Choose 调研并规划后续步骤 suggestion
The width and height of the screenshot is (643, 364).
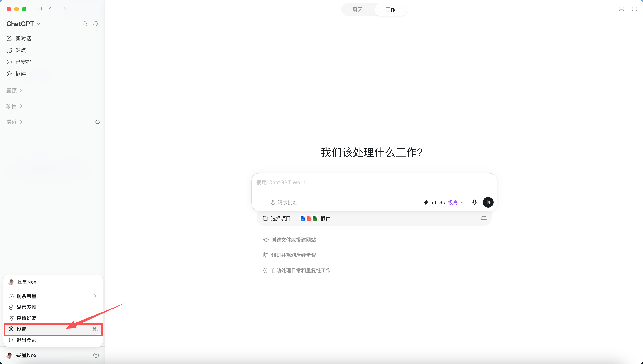click(x=290, y=255)
